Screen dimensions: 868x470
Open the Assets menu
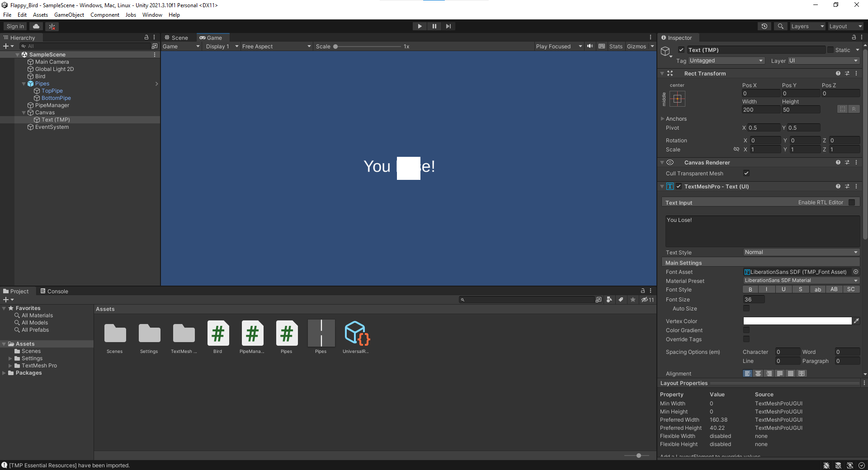pyautogui.click(x=40, y=15)
